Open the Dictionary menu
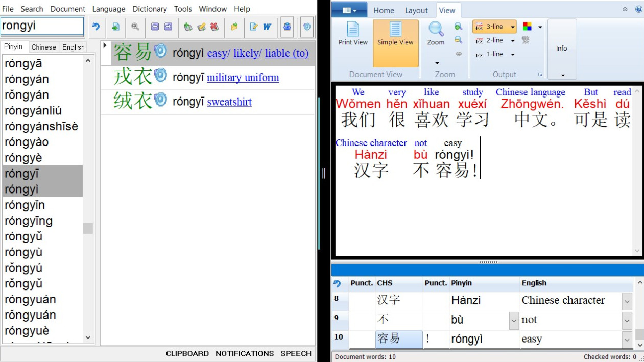The width and height of the screenshot is (644, 362). point(149,9)
